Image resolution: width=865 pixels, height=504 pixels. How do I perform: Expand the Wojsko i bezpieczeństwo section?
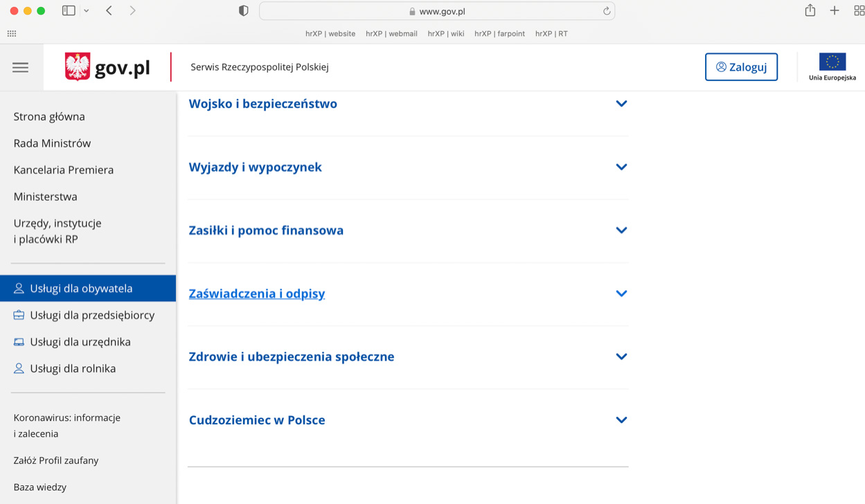[621, 104]
